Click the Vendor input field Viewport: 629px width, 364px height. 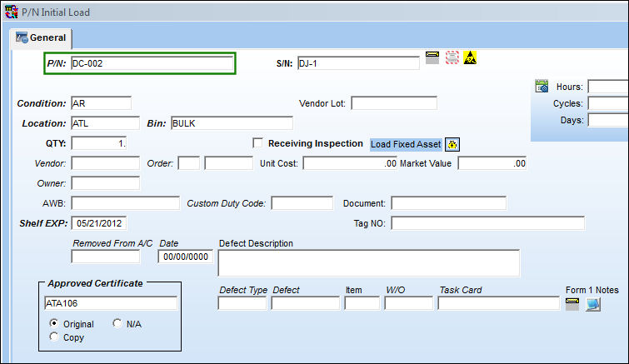(x=106, y=163)
